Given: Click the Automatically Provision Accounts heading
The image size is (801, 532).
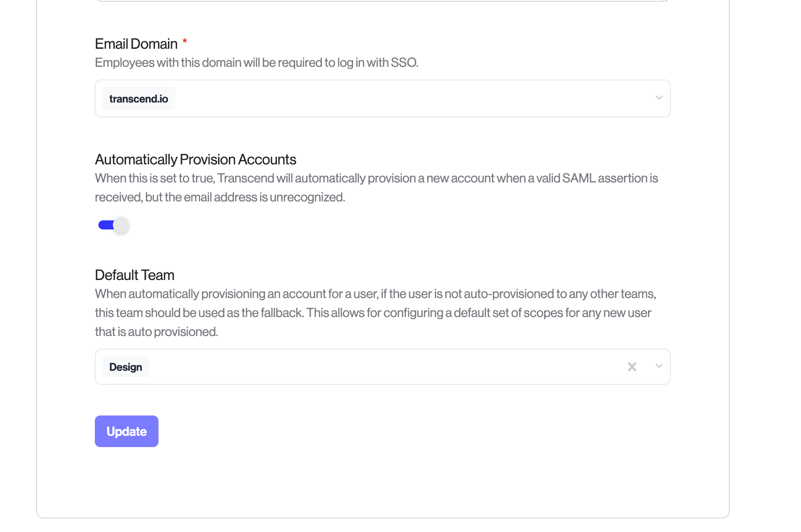Looking at the screenshot, I should (196, 159).
